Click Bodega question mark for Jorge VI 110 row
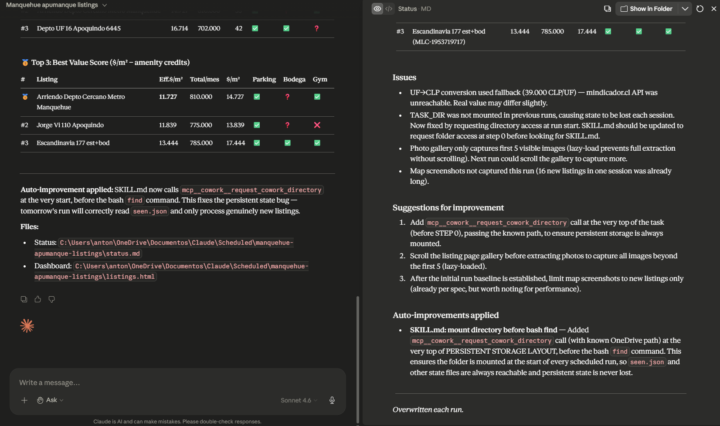720x426 pixels. click(x=287, y=125)
